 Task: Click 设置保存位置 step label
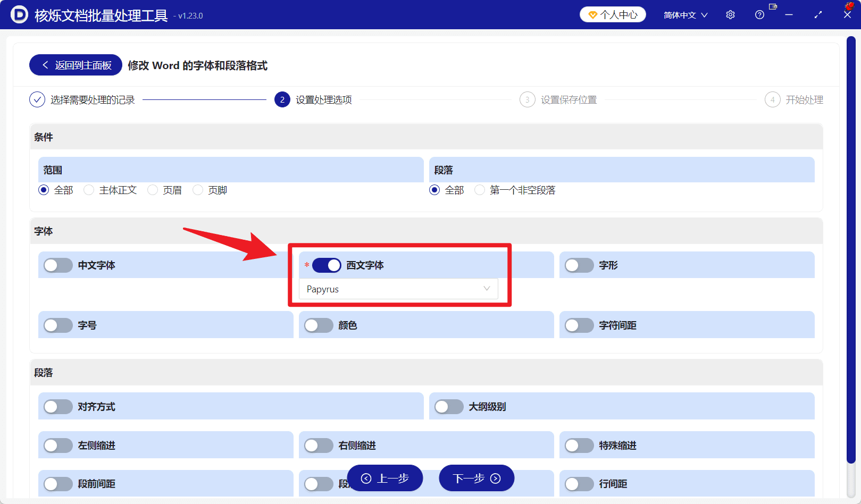pos(569,100)
